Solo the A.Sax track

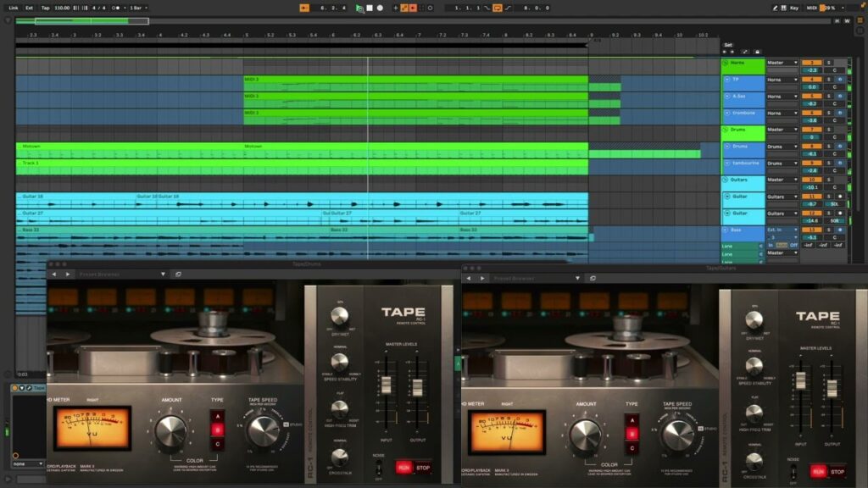click(x=829, y=97)
